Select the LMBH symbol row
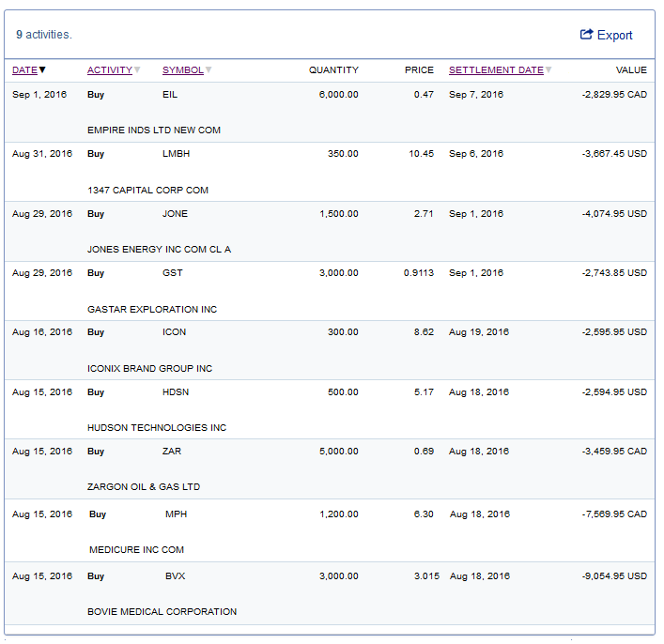 (175, 154)
